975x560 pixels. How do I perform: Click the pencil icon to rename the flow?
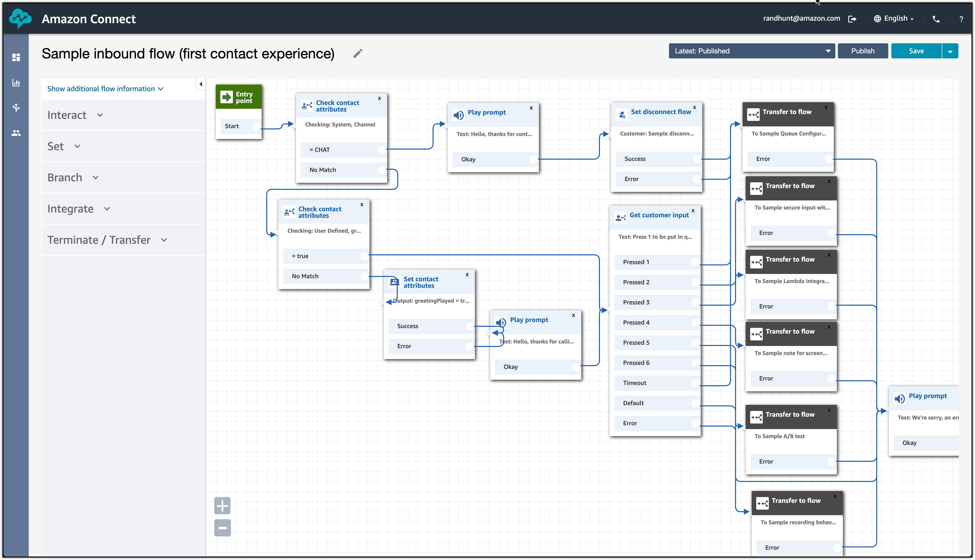click(x=358, y=53)
